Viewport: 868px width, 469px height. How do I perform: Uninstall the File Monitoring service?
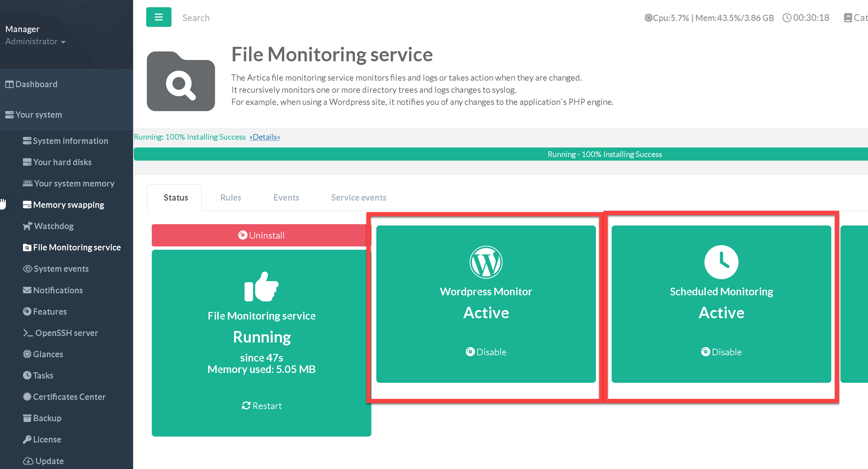pyautogui.click(x=261, y=235)
